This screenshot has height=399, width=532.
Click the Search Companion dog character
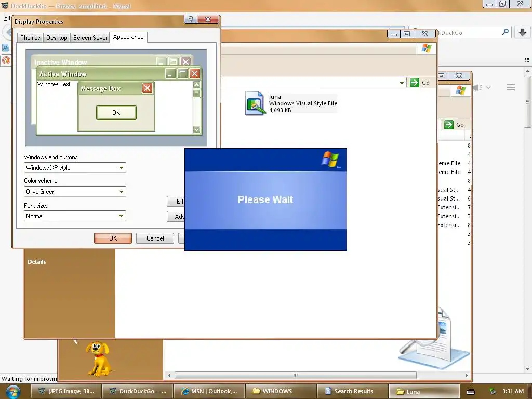(x=98, y=358)
